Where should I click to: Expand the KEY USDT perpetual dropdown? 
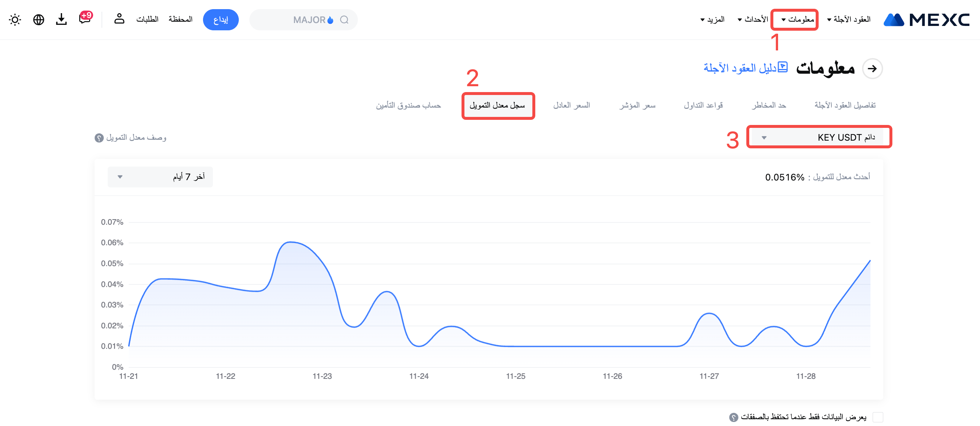click(819, 137)
